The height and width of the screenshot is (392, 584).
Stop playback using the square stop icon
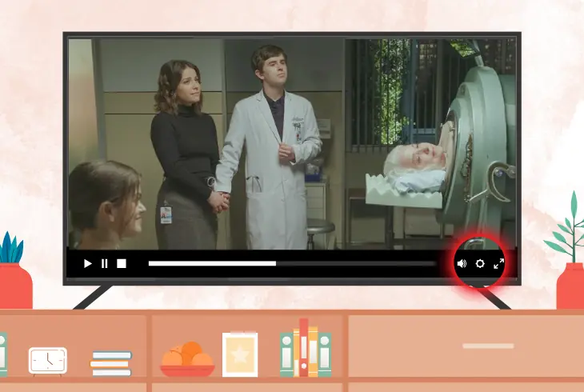coord(122,263)
